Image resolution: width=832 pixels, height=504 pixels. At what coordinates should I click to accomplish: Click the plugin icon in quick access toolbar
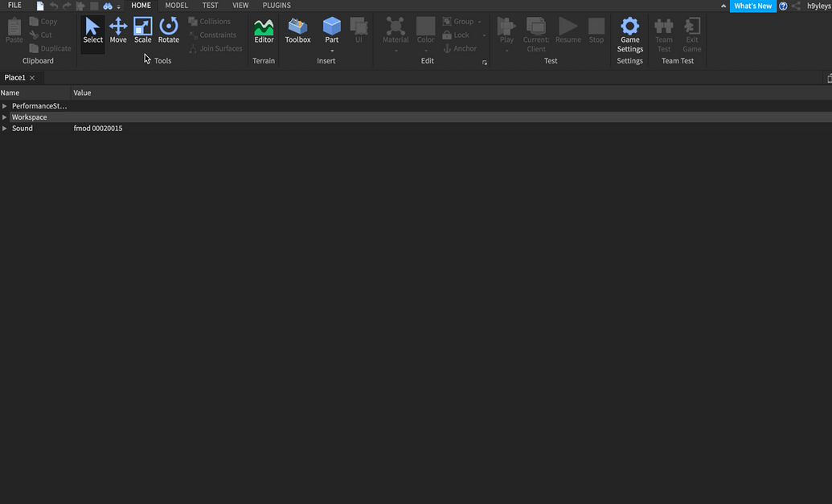80,6
